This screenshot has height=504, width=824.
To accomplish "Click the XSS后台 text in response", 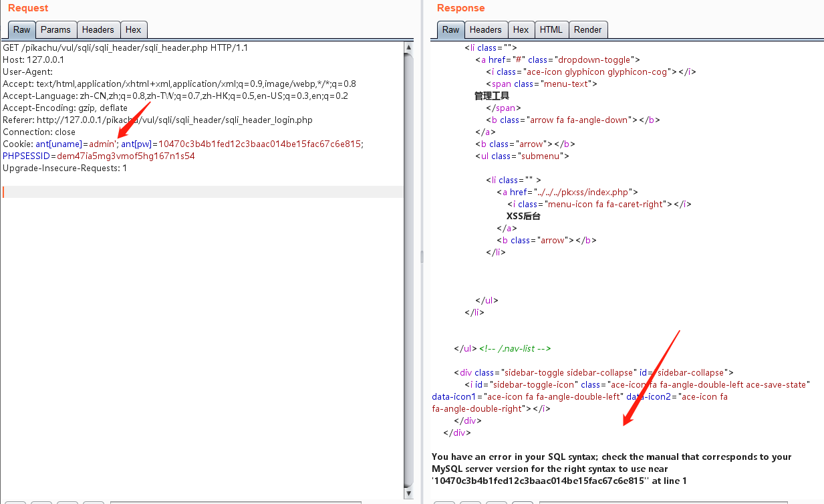I will point(523,216).
